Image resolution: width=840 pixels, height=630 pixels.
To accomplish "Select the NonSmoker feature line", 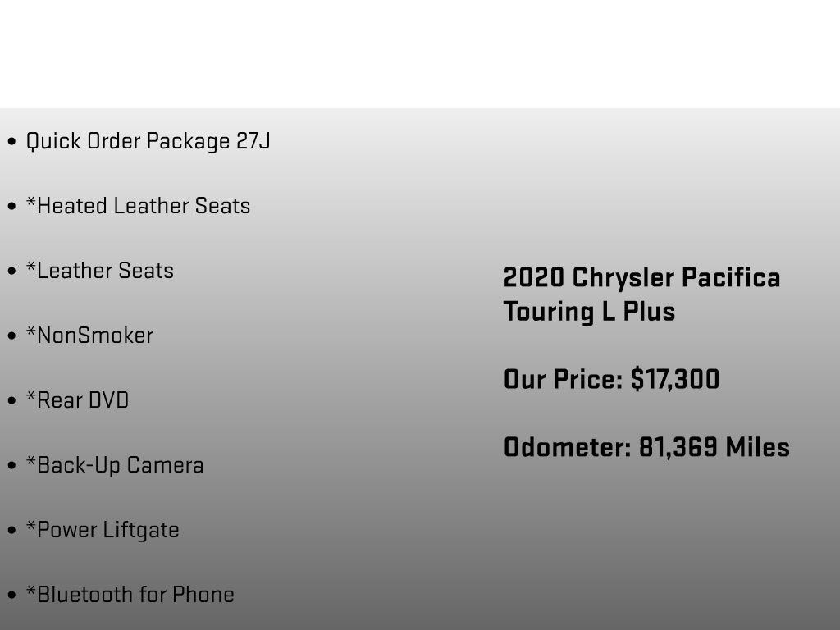I will coord(89,336).
